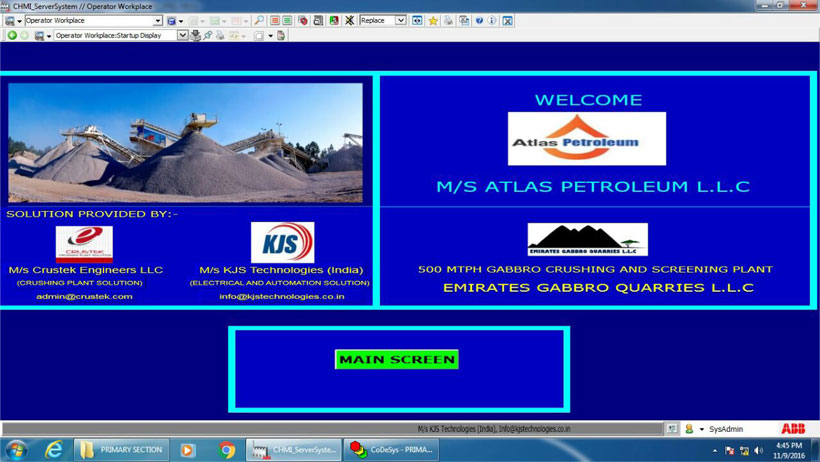Image resolution: width=820 pixels, height=462 pixels.
Task: Click admin@crustek.com text
Action: pos(84,296)
